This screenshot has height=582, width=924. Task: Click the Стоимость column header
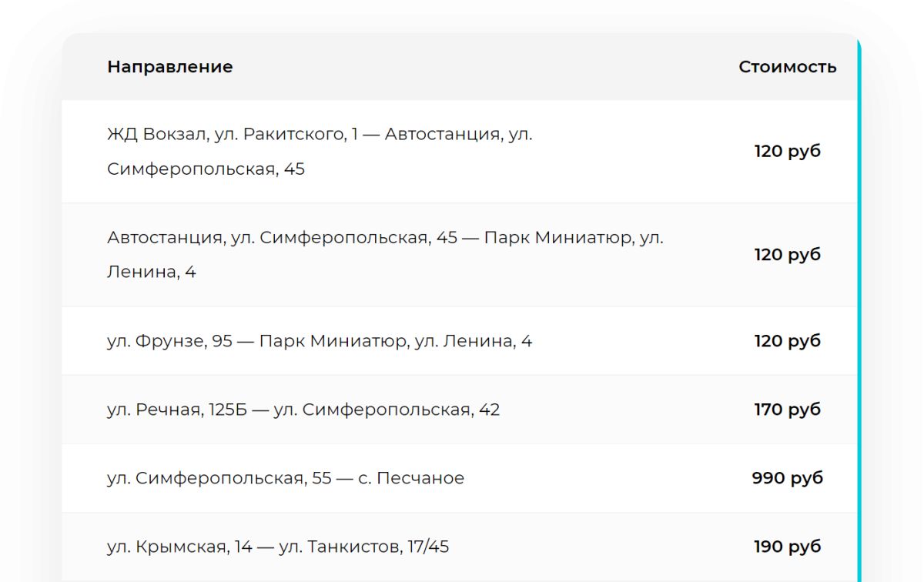coord(787,67)
